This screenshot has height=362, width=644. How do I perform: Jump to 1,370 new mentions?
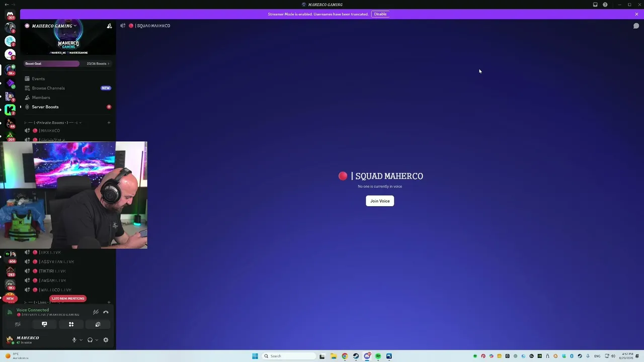68,299
